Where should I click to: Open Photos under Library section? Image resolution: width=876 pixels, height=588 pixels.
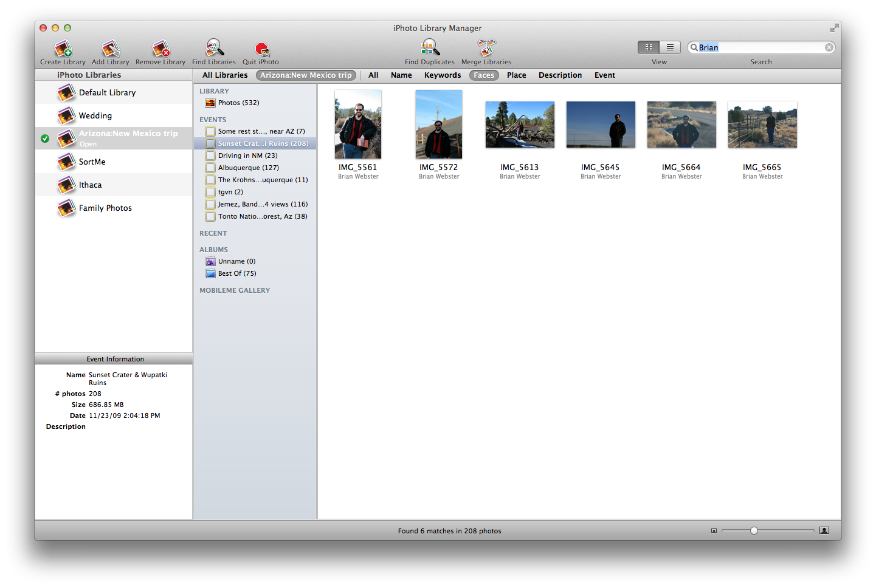238,103
